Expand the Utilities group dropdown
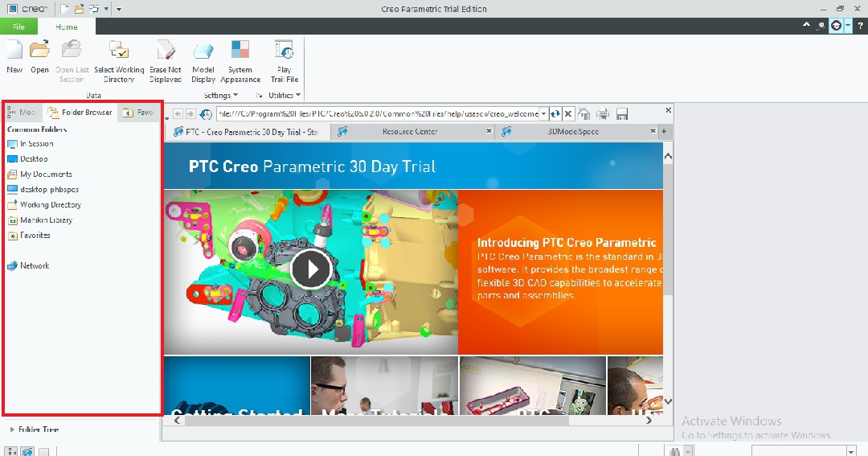 pos(298,96)
